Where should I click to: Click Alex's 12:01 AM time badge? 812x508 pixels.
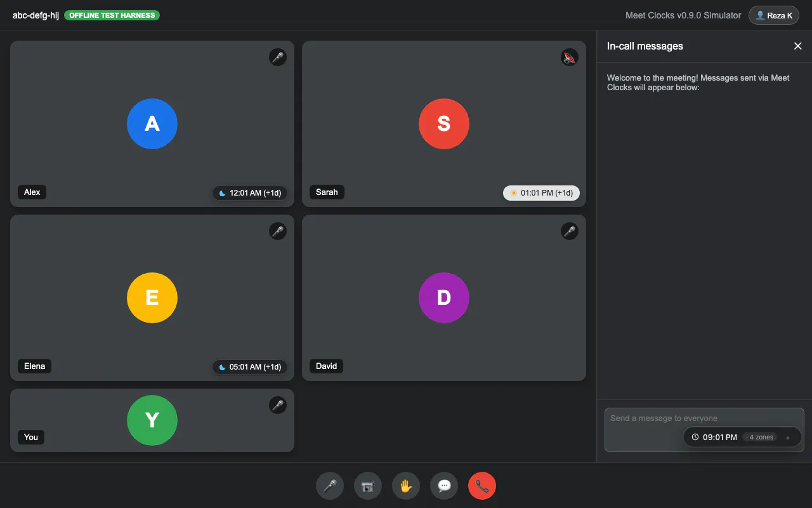(x=250, y=193)
